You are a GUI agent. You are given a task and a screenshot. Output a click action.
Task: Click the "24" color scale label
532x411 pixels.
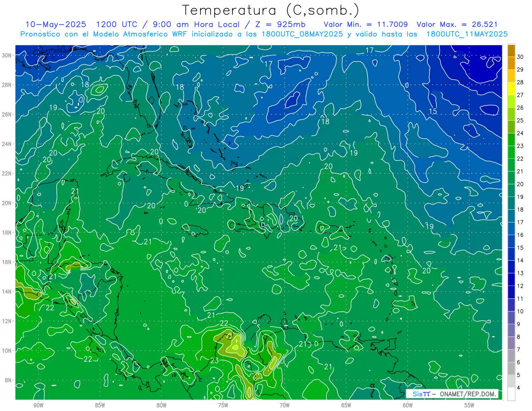(x=520, y=133)
